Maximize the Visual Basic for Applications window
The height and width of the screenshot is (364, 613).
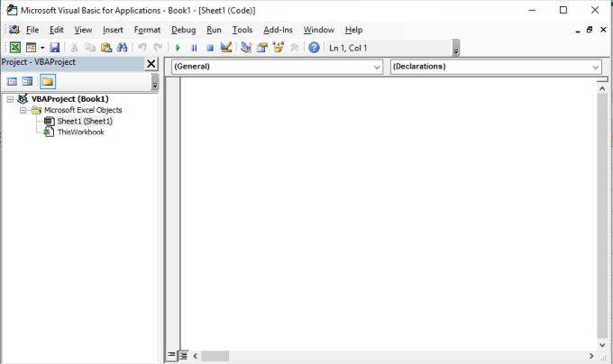tap(563, 10)
